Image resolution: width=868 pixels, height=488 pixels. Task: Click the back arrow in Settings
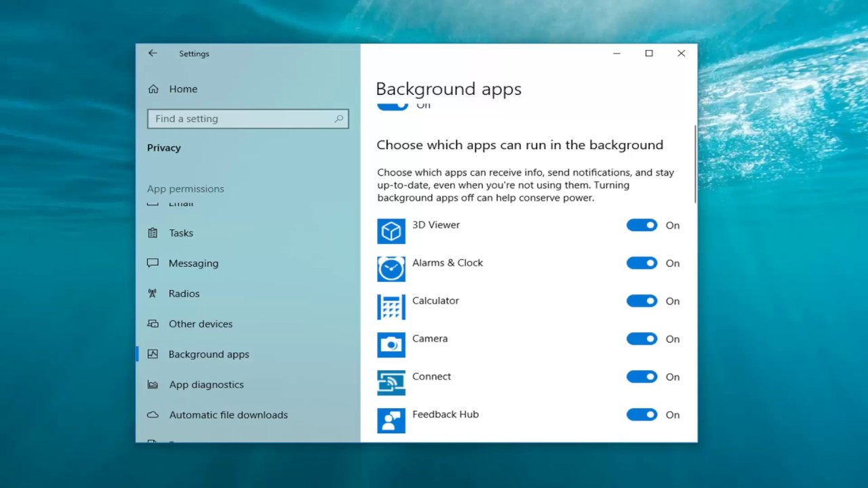(153, 53)
